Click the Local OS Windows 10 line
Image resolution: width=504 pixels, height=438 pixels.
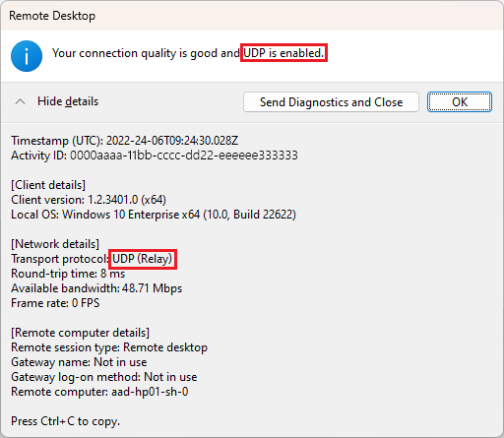[x=154, y=215]
